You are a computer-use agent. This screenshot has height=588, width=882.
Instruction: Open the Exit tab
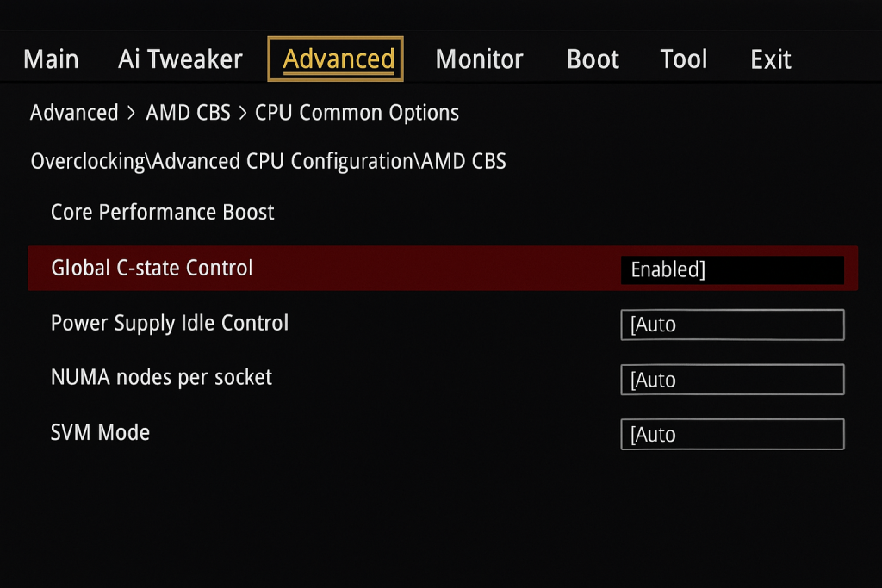(770, 59)
